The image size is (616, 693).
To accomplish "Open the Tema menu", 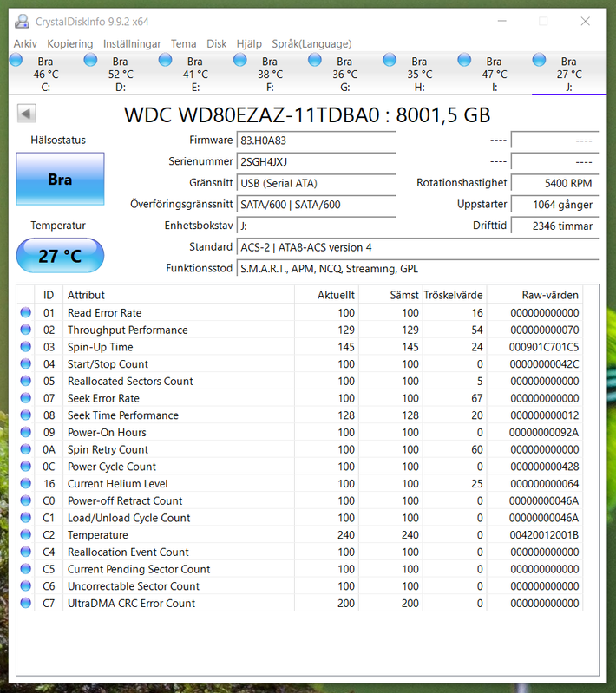I will point(184,43).
